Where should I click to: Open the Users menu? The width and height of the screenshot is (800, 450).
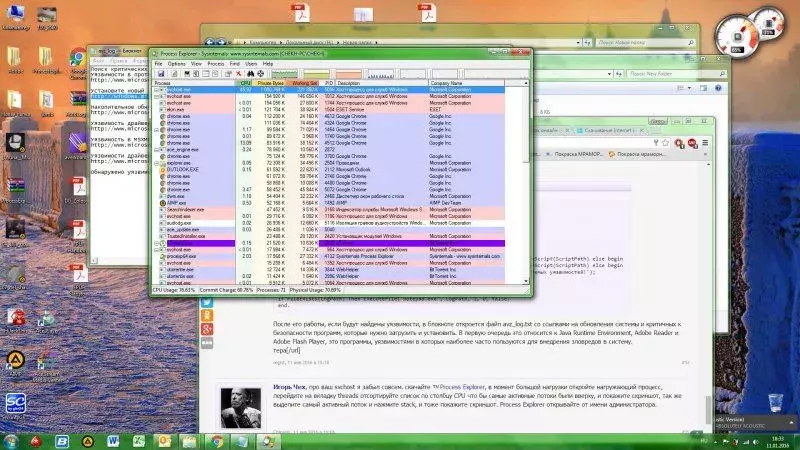[251, 64]
